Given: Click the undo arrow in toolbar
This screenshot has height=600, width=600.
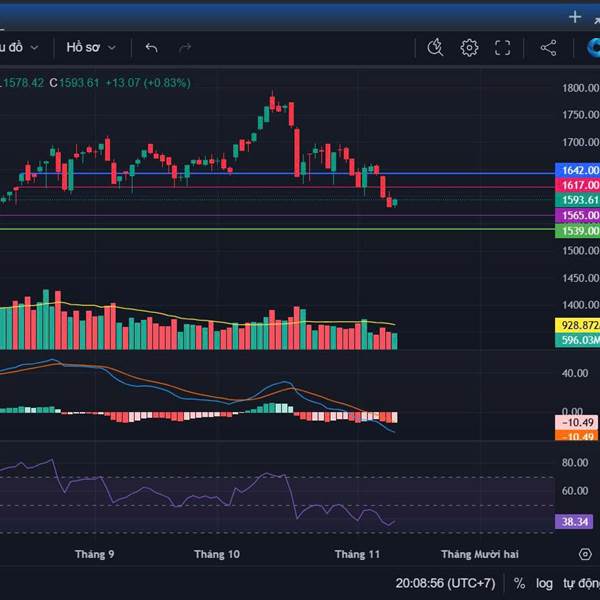Looking at the screenshot, I should pos(152,47).
